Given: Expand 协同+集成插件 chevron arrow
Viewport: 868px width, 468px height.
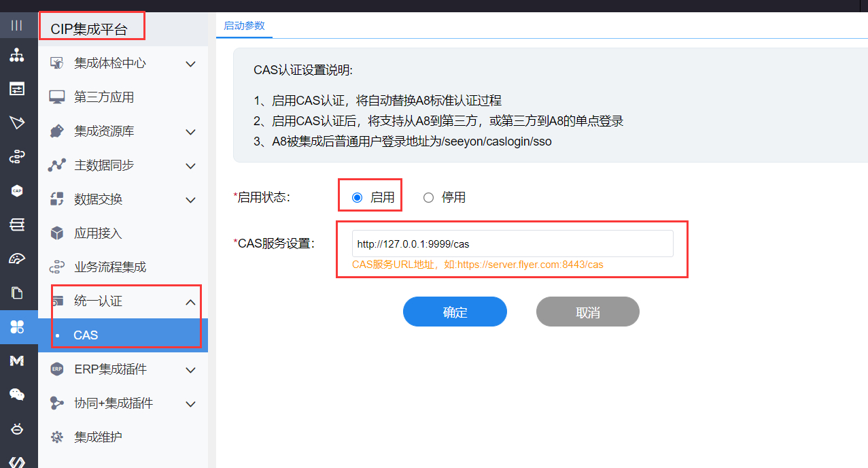Looking at the screenshot, I should coord(190,404).
